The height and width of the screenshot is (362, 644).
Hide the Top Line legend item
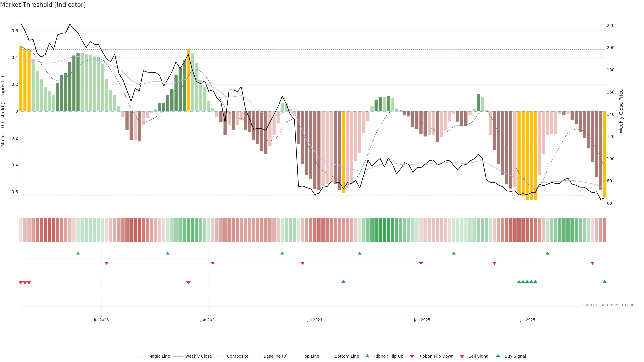coord(311,356)
